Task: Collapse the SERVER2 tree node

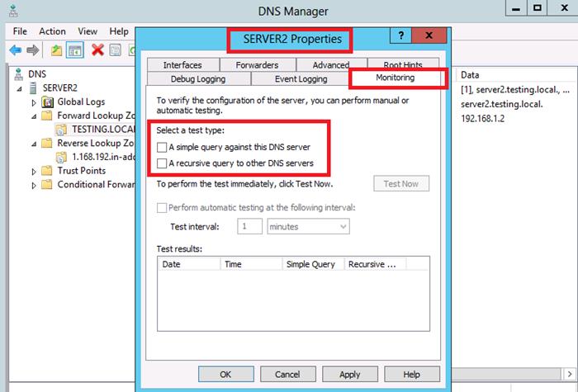Action: coord(19,89)
